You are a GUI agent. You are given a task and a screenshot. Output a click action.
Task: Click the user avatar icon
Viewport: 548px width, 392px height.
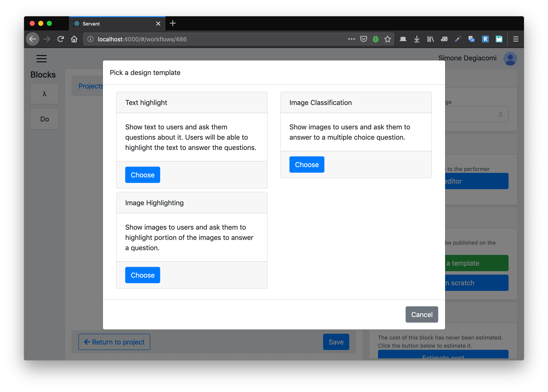[510, 59]
